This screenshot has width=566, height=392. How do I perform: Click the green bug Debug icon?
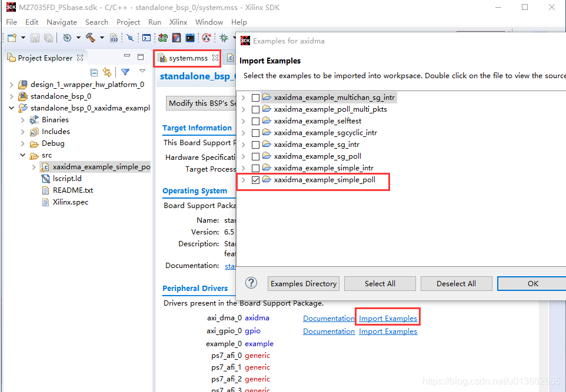[224, 38]
